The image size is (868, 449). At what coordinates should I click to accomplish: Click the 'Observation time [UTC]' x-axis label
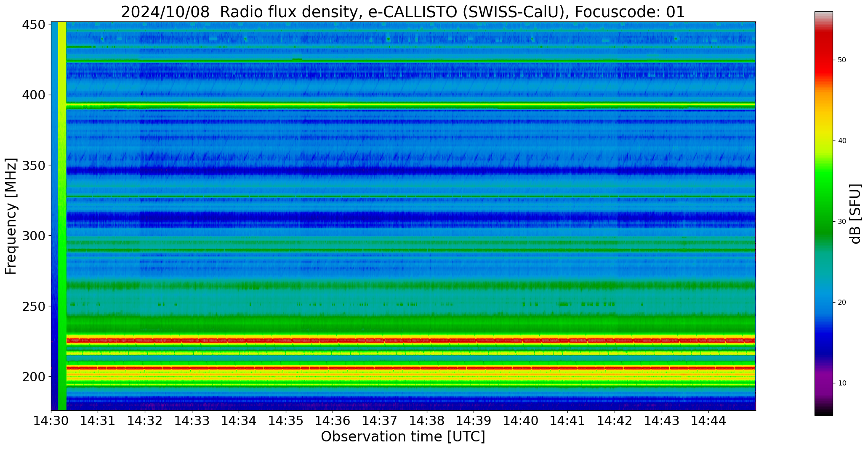pyautogui.click(x=403, y=437)
